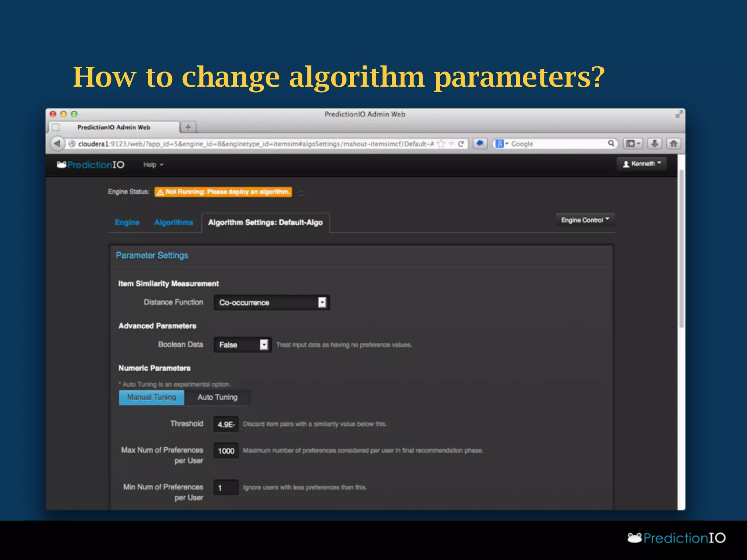
Task: Open the address bar history dropdown arrow
Action: [452, 144]
